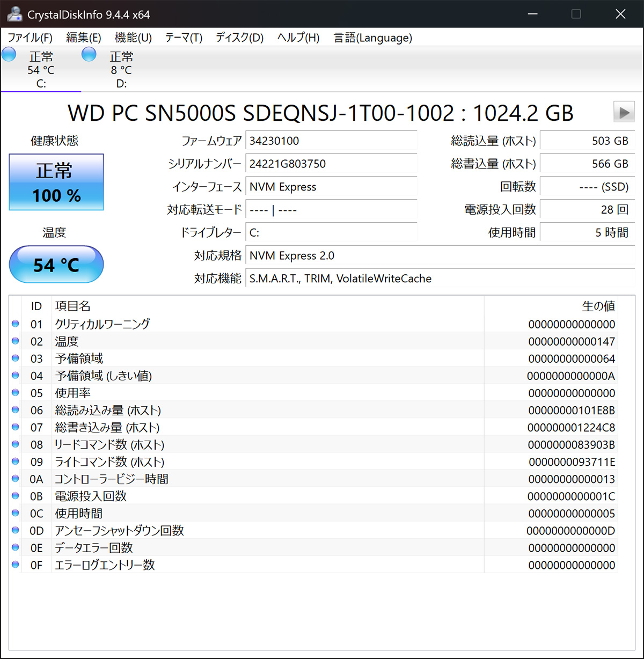This screenshot has width=644, height=659.
Task: Click status dot for 電源投入回数 row 0B
Action: tap(16, 495)
